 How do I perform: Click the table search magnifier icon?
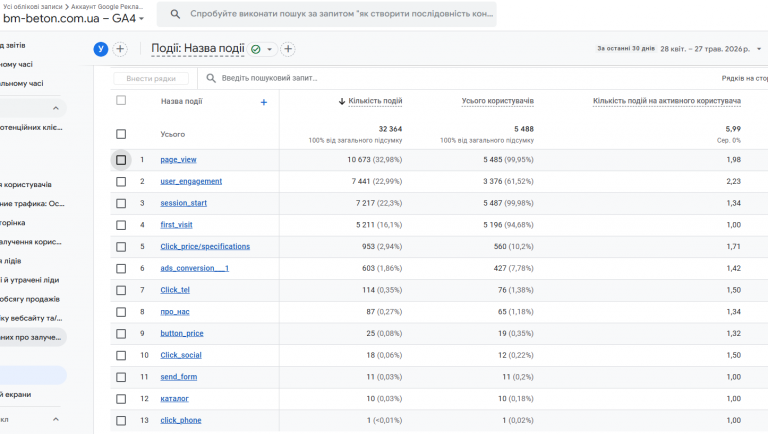click(211, 78)
